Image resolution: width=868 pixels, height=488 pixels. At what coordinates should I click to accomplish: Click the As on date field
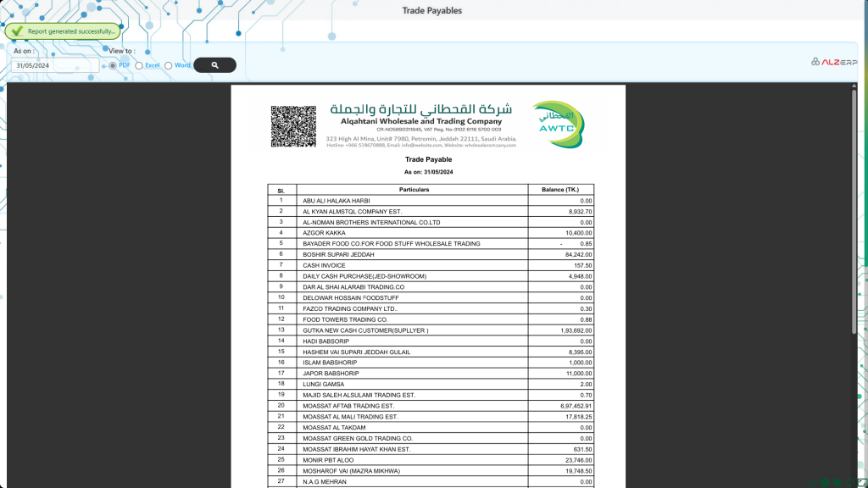[x=55, y=65]
